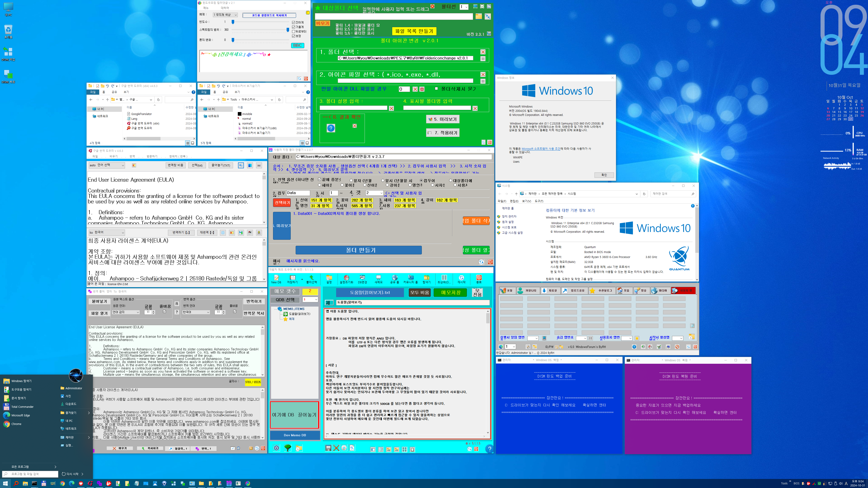Open 갯수 count dropdown in folder maker
This screenshot has height=488, width=868.
pos(374,193)
